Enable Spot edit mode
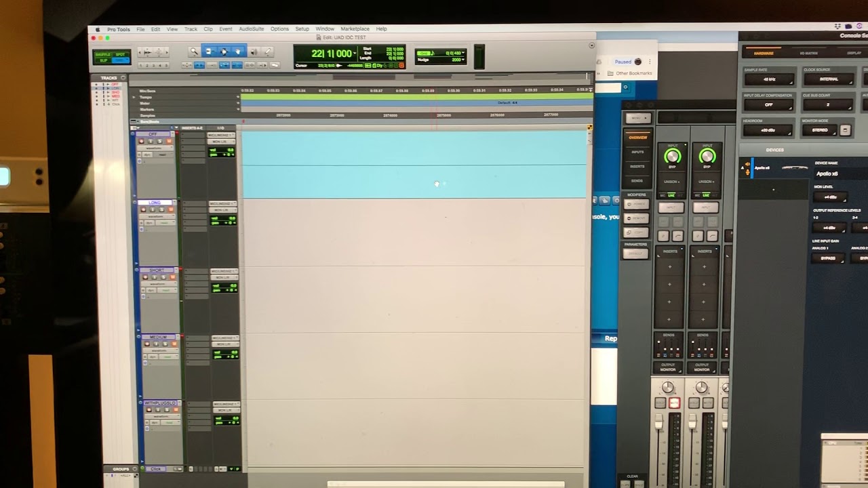Image resolution: width=868 pixels, height=488 pixels. (x=121, y=54)
